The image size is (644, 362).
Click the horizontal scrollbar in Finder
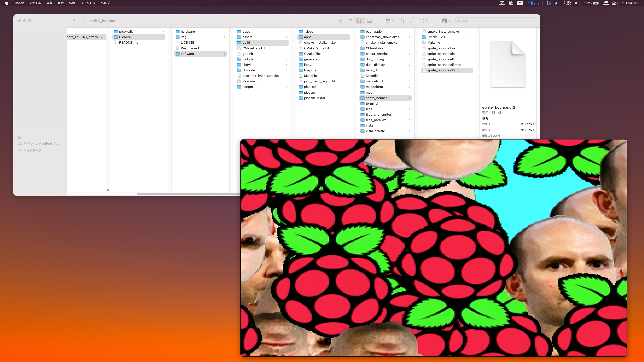point(188,194)
